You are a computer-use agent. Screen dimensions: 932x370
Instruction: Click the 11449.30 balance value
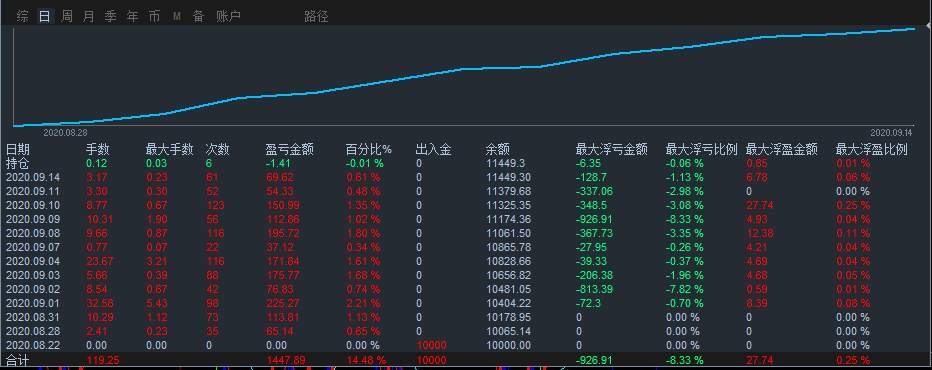click(508, 177)
